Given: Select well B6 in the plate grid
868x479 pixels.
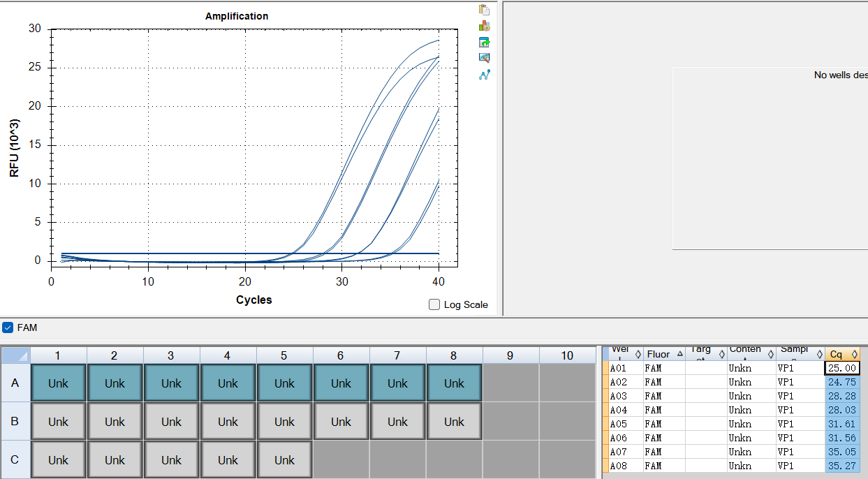Looking at the screenshot, I should tap(341, 422).
